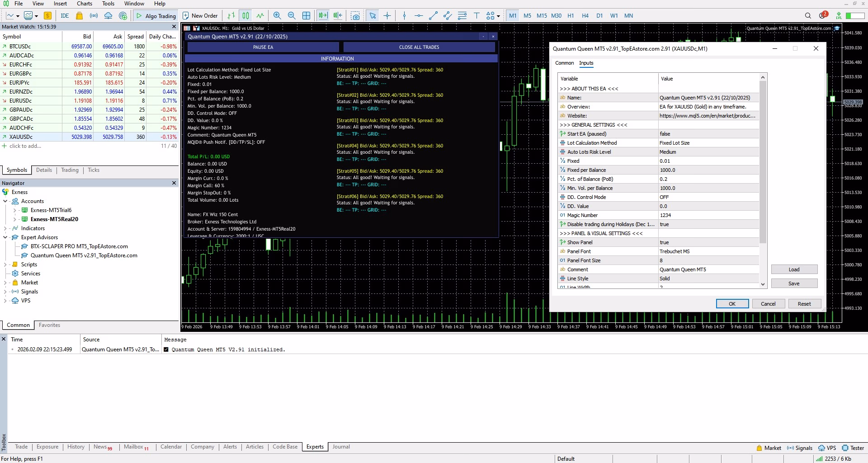This screenshot has height=463, width=868.
Task: Click the search magnifier icon
Action: click(808, 15)
